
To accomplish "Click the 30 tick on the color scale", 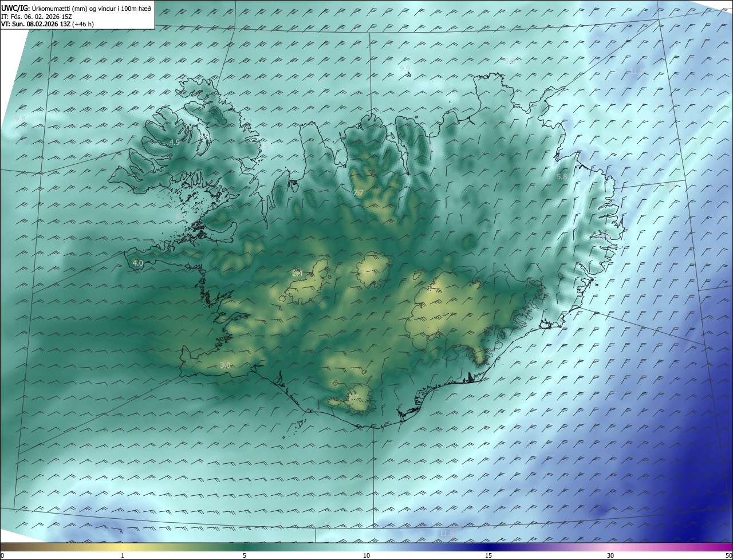I will [x=610, y=555].
